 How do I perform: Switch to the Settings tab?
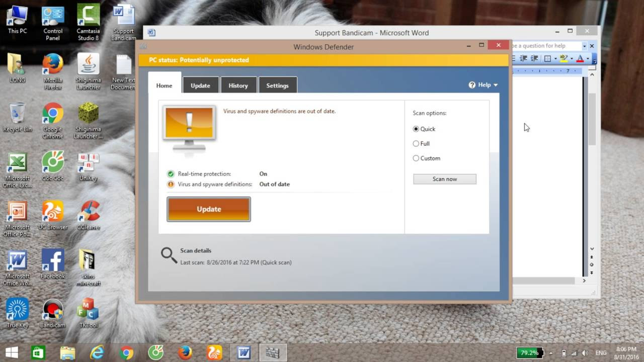pos(277,85)
